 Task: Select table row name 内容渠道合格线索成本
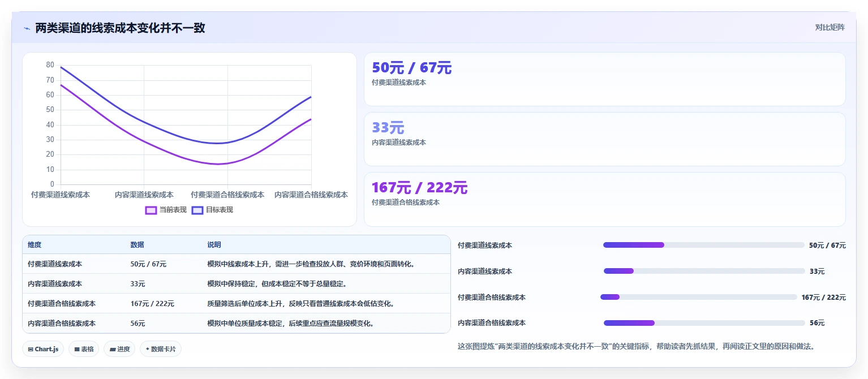click(62, 324)
